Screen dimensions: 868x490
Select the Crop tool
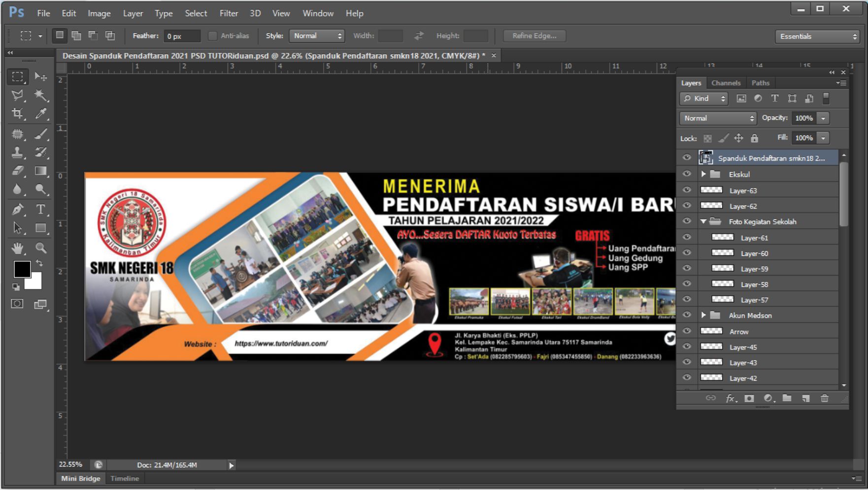[17, 114]
